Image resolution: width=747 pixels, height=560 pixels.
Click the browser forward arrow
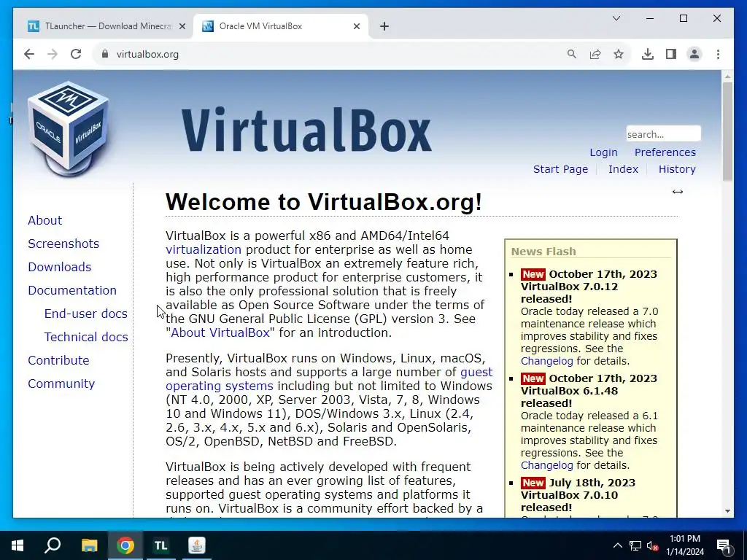(53, 54)
